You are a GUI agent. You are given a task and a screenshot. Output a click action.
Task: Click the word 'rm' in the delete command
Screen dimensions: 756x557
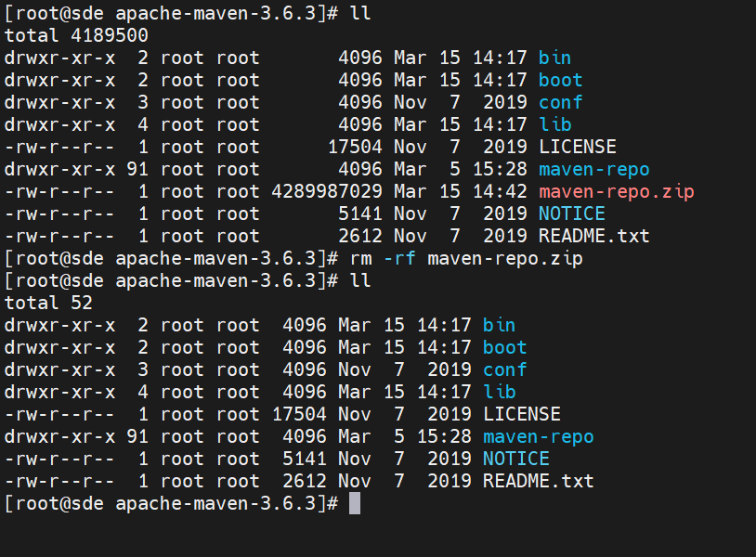360,258
